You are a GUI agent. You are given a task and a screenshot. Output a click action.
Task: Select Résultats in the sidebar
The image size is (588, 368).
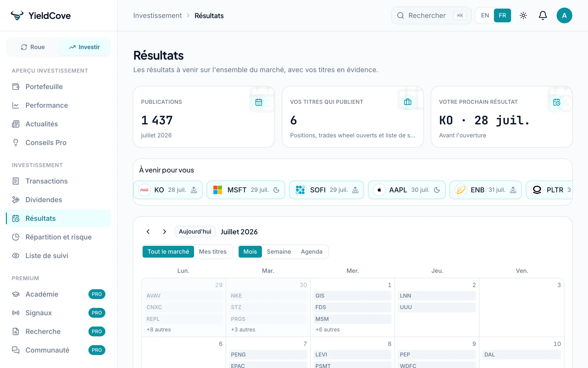point(59,218)
